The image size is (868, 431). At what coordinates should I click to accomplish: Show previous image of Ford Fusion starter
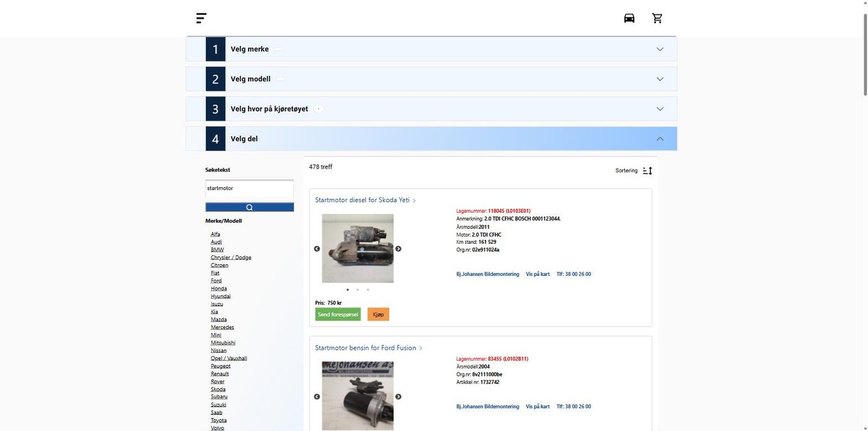[x=317, y=396]
